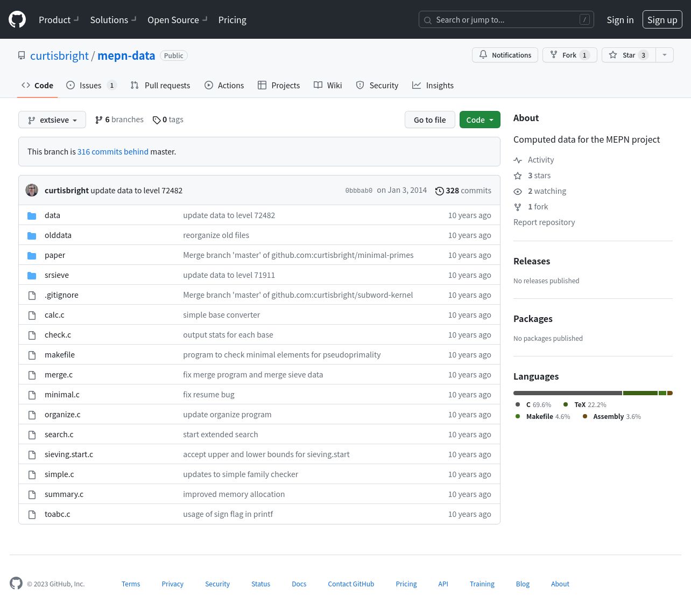Click the Fork button
The height and width of the screenshot is (616, 691).
[x=570, y=55]
